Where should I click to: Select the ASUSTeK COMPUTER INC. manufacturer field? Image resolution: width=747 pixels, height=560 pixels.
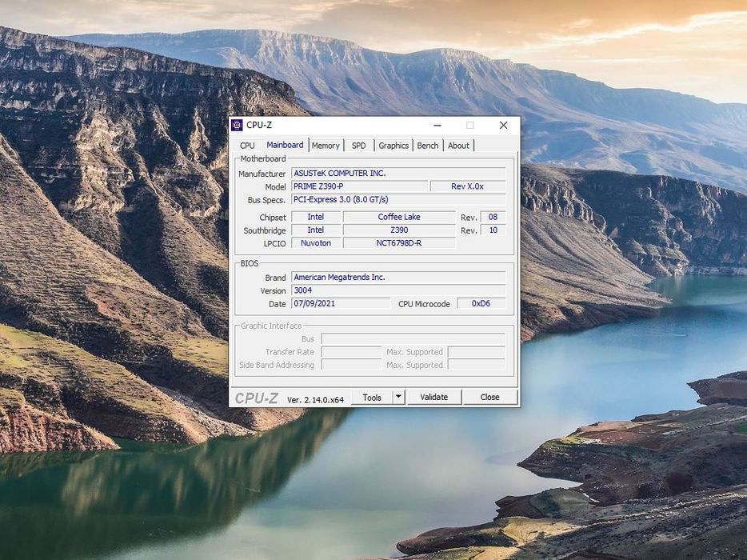398,174
